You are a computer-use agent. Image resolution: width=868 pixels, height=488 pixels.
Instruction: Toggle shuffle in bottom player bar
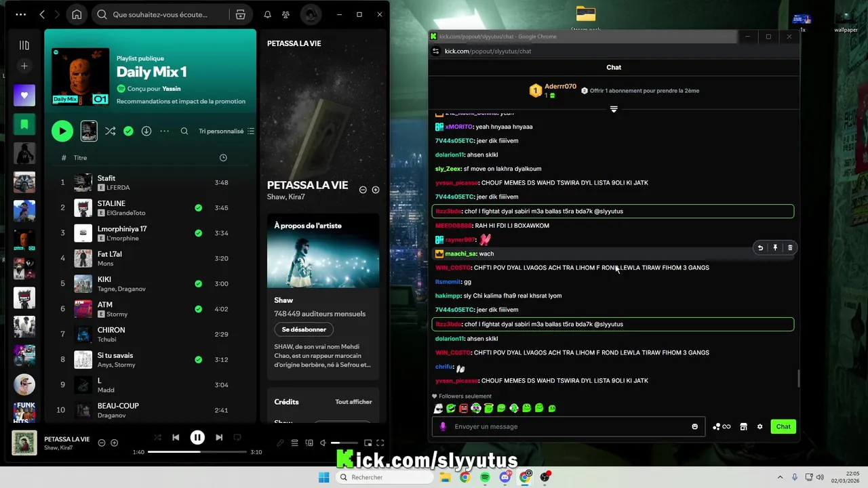[x=157, y=438]
